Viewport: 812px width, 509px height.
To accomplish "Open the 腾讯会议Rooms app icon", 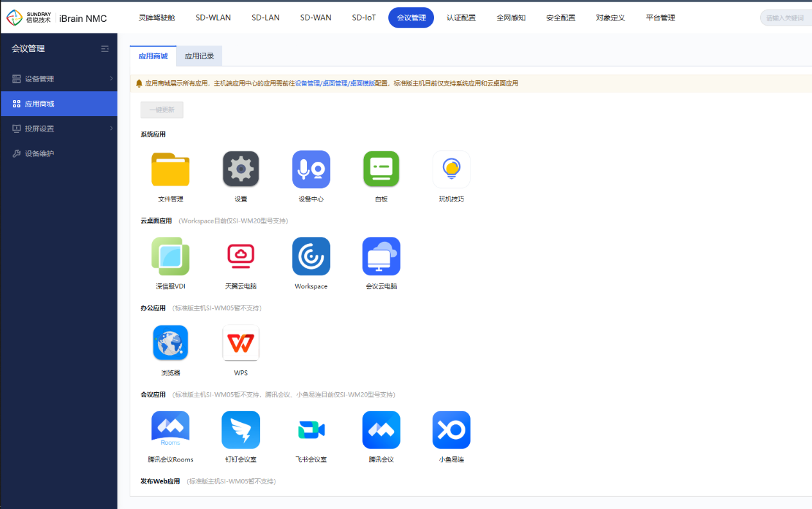I will tap(170, 429).
